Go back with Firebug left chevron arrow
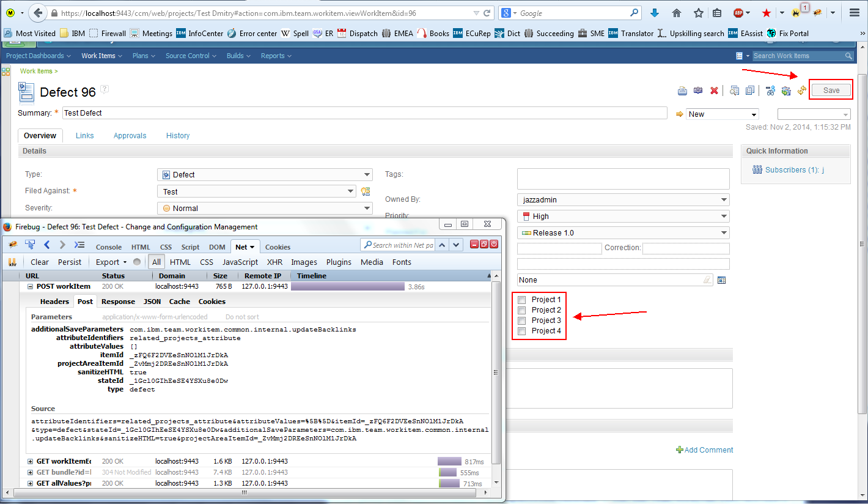This screenshot has width=868, height=504. [x=47, y=245]
